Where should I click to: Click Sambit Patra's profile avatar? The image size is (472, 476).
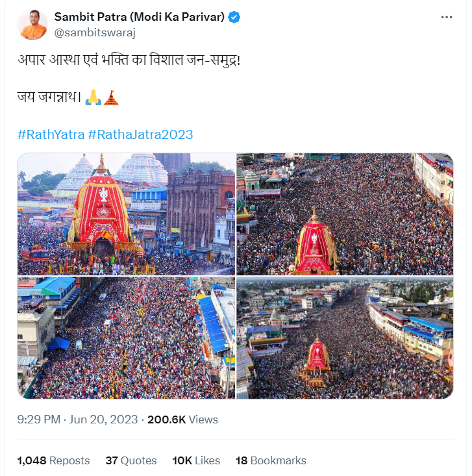[x=32, y=24]
